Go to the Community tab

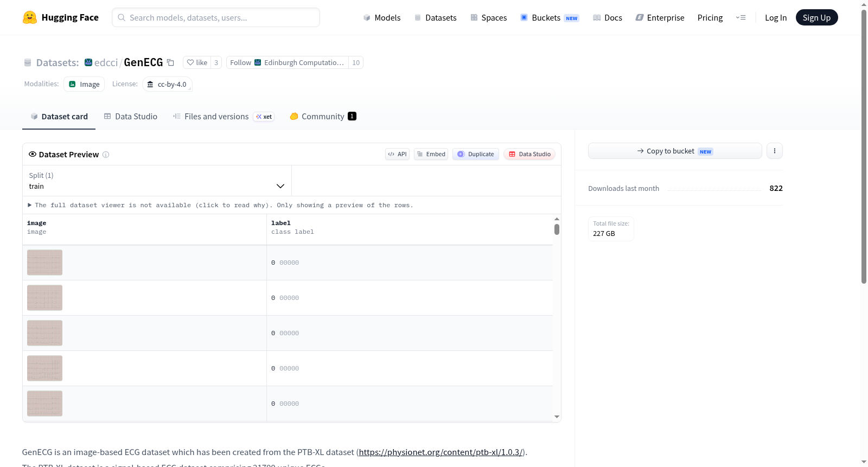[323, 116]
